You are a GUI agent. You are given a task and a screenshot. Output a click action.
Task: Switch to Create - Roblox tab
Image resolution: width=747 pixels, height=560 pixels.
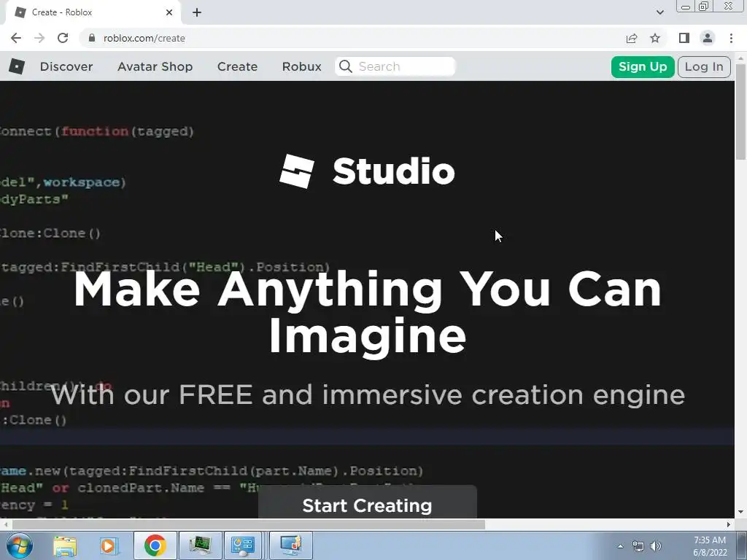93,12
